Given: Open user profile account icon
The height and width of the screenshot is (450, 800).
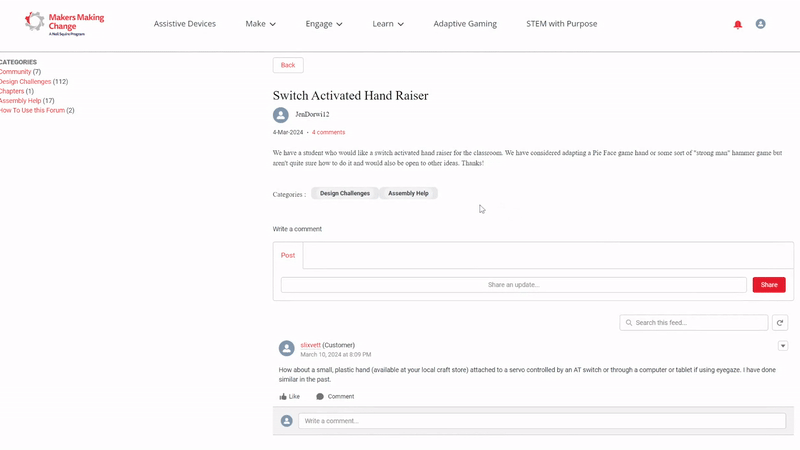Looking at the screenshot, I should (760, 24).
